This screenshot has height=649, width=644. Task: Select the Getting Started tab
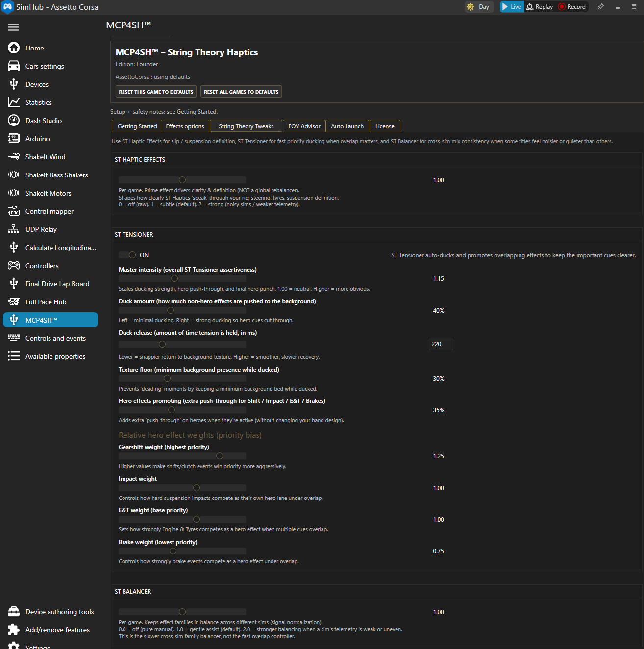point(137,126)
